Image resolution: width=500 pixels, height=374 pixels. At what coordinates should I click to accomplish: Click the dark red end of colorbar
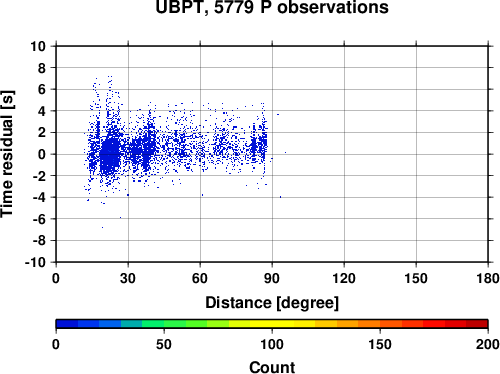click(x=477, y=324)
